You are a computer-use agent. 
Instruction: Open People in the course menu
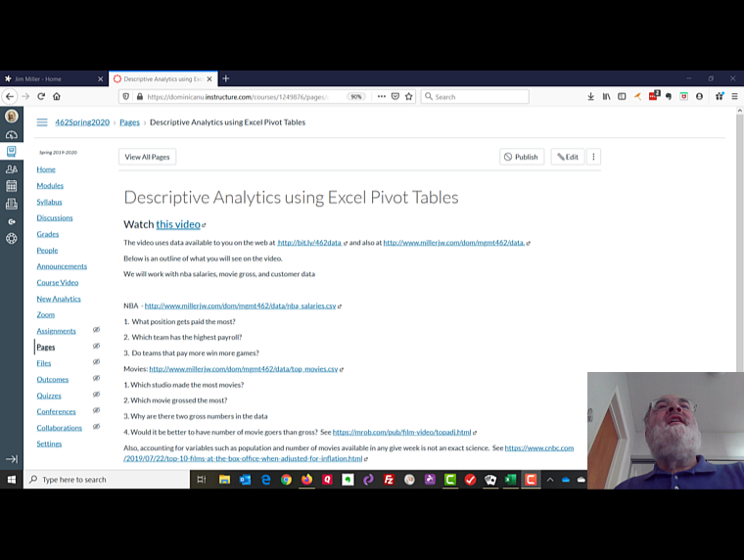[x=47, y=250]
